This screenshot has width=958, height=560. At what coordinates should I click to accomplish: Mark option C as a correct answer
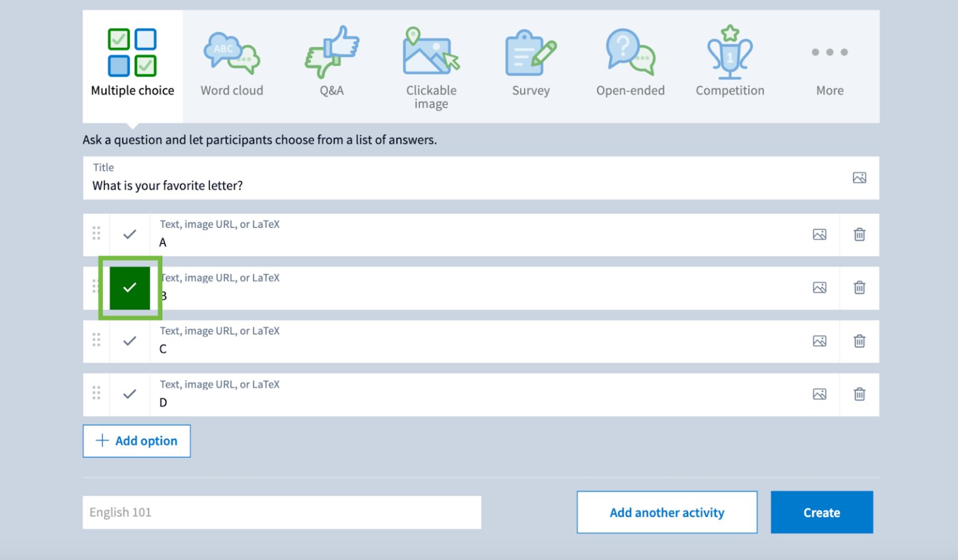tap(130, 341)
